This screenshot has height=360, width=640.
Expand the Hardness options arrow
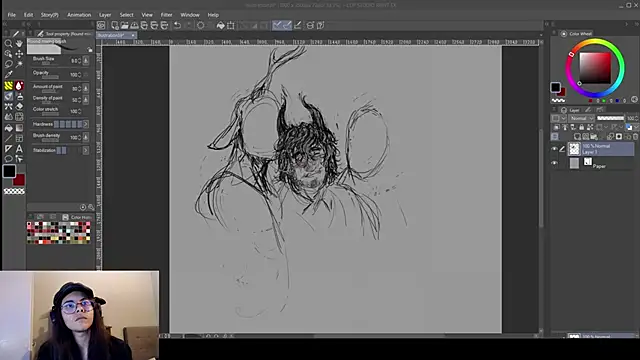pyautogui.click(x=86, y=124)
